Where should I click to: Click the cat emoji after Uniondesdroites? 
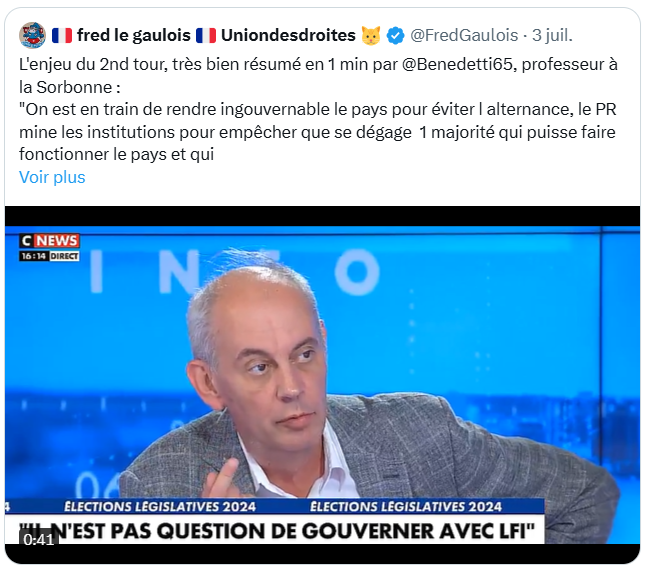371,36
